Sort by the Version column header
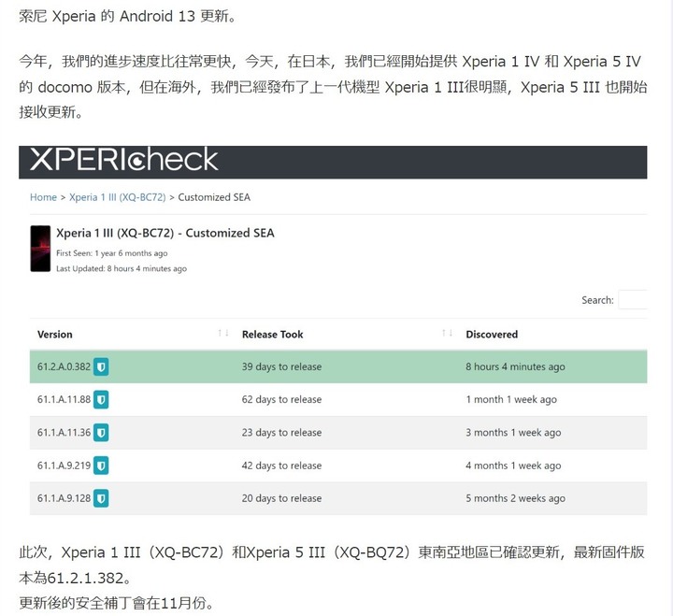673x616 pixels. pos(54,335)
